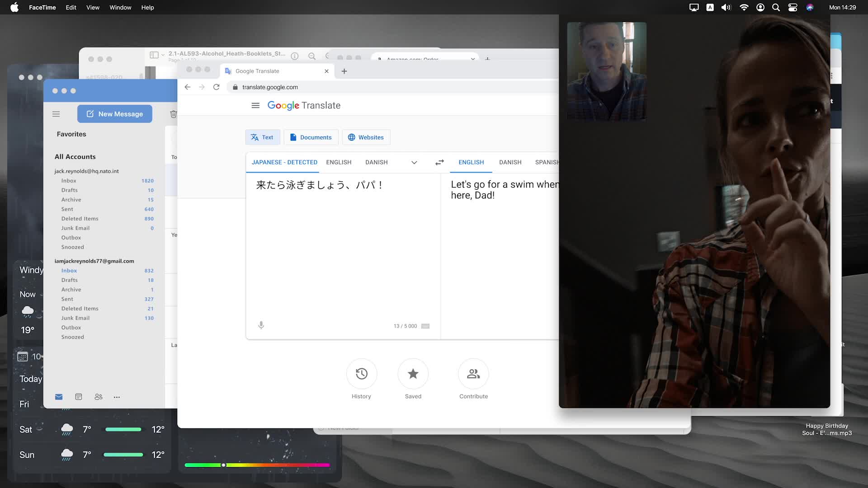
Task: Choose English as target language
Action: [471, 162]
